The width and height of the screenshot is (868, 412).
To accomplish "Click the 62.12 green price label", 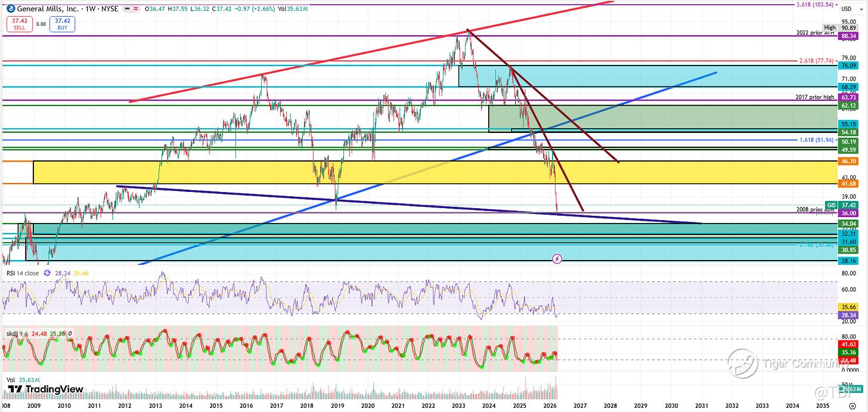I will (x=848, y=106).
